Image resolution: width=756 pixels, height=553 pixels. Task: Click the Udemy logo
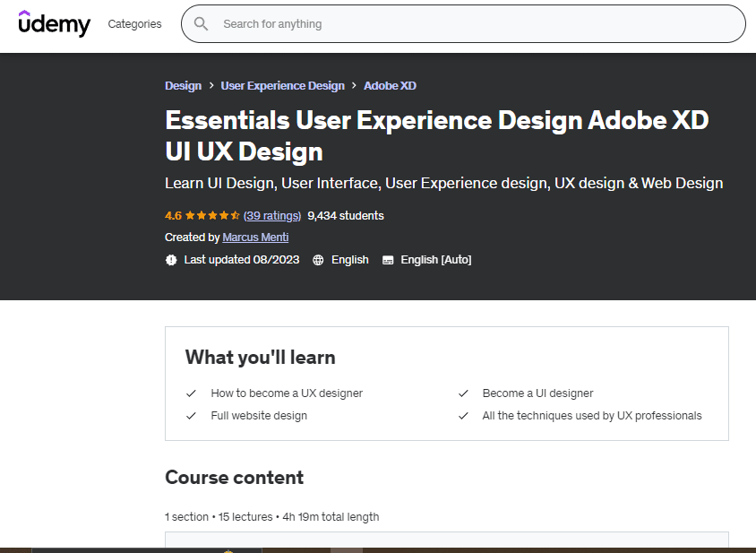click(x=55, y=23)
